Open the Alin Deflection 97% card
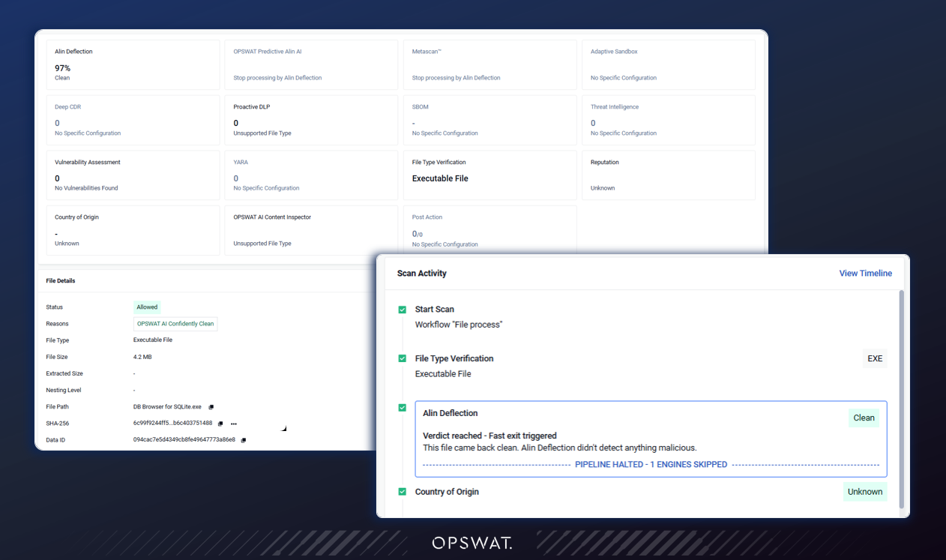Screen dimensions: 946x560 tap(133, 64)
